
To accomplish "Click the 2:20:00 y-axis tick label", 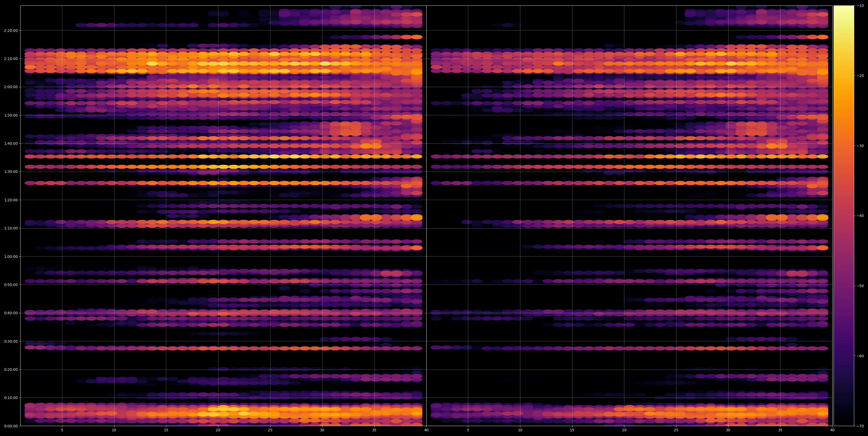I will pyautogui.click(x=11, y=31).
